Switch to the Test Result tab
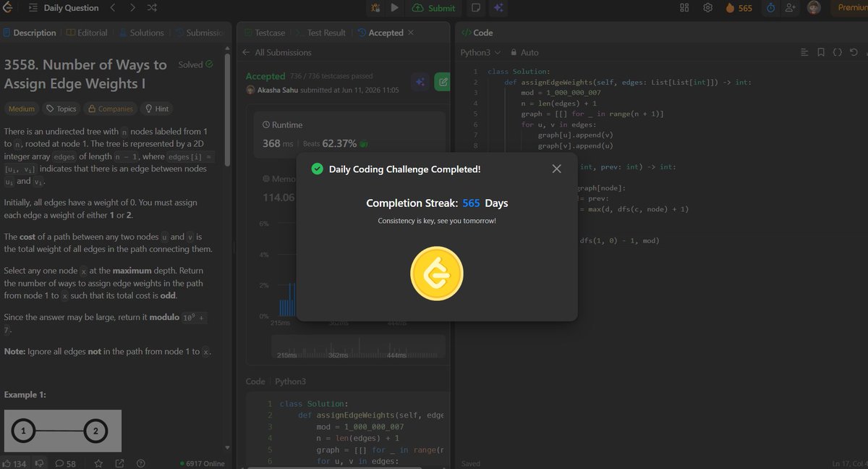Viewport: 868px width, 469px height. click(321, 33)
